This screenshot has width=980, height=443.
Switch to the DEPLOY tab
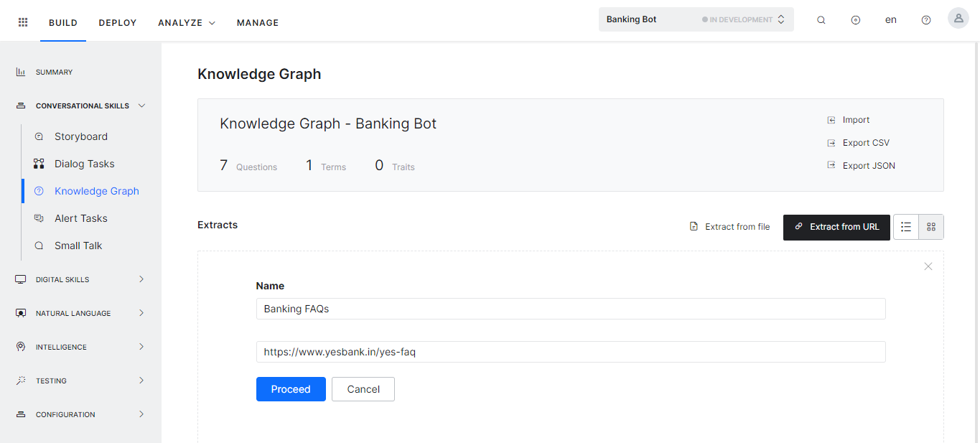117,22
